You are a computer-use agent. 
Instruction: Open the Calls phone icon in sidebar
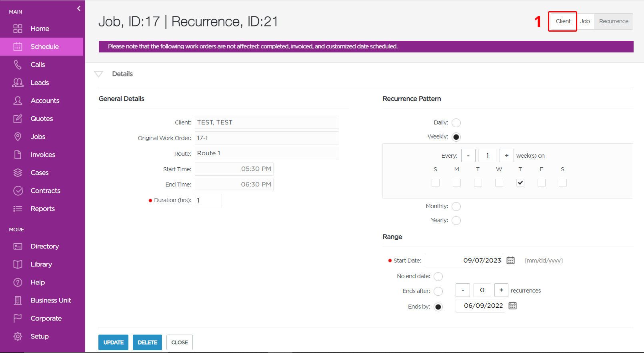pos(18,64)
